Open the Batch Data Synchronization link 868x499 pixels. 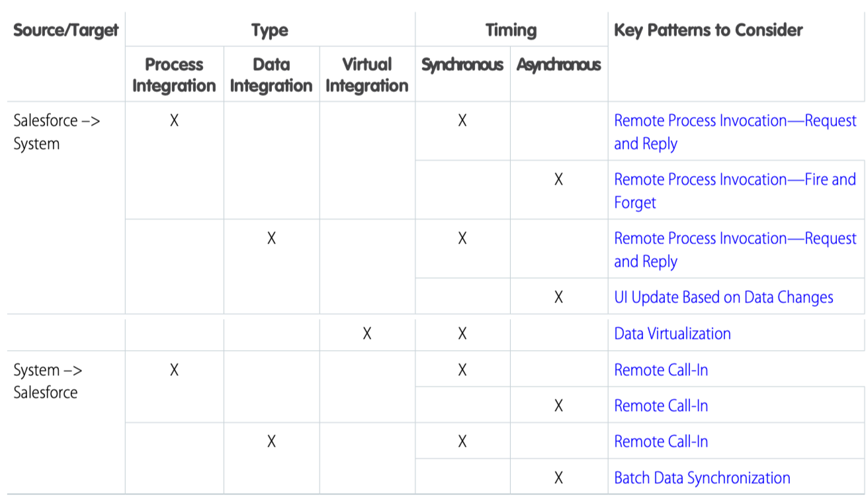pos(702,477)
